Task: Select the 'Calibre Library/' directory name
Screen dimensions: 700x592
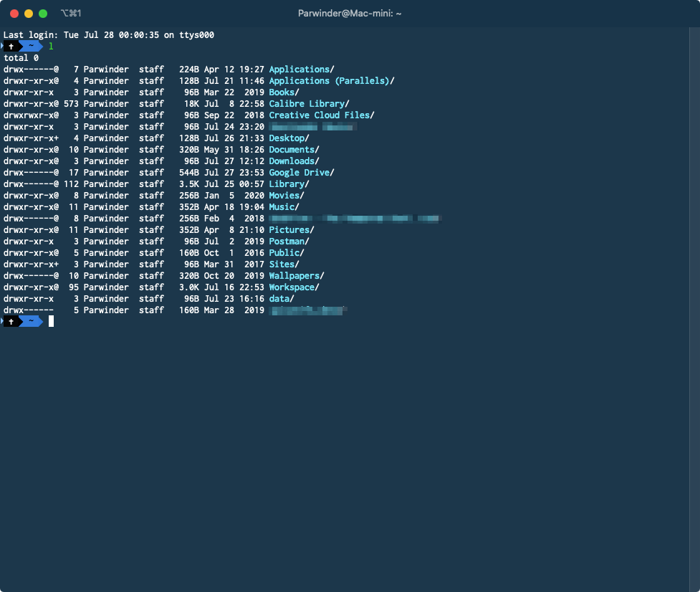Action: [x=309, y=104]
